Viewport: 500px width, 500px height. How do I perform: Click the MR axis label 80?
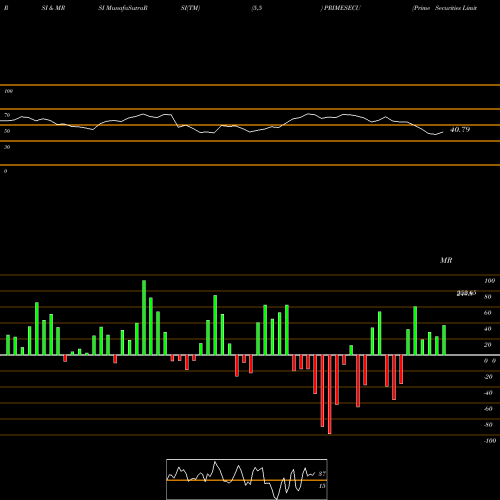(x=488, y=297)
